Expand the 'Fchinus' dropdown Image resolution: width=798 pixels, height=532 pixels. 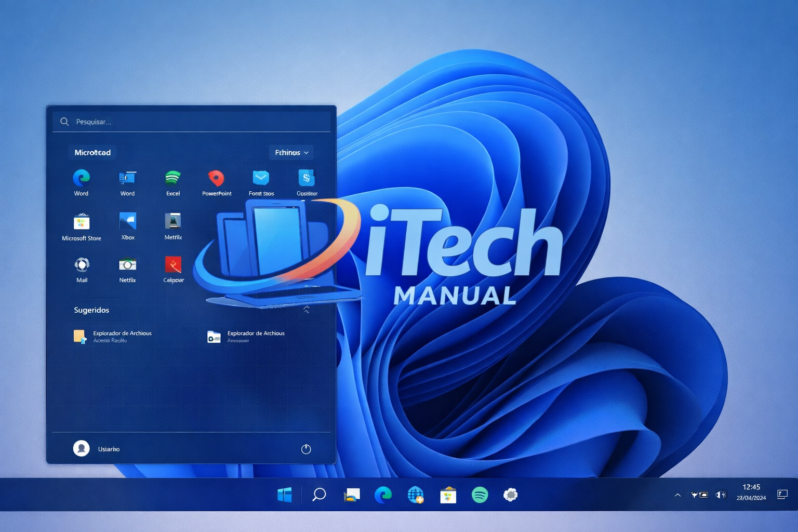(x=291, y=152)
